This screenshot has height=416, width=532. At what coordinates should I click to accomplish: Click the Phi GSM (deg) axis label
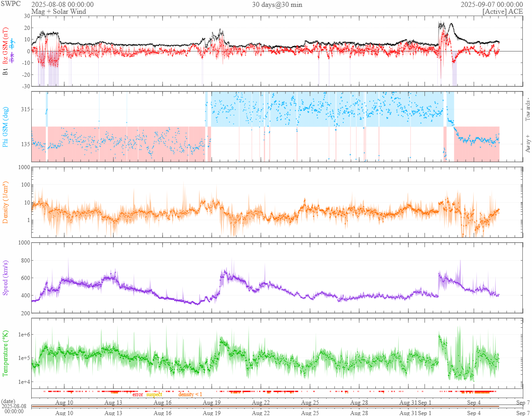[x=5, y=127]
